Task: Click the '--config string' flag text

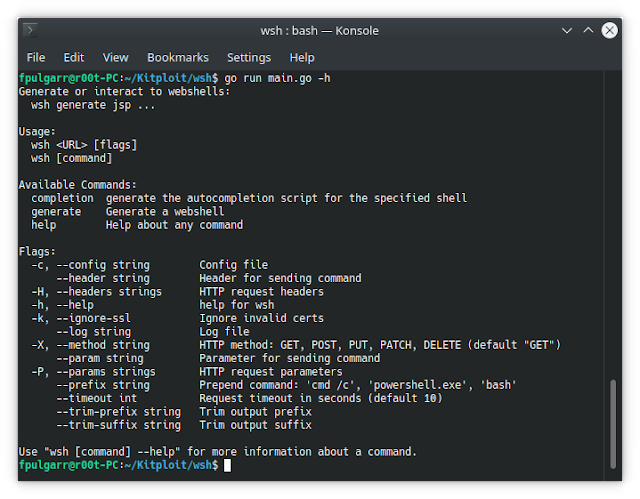Action: pos(103,265)
